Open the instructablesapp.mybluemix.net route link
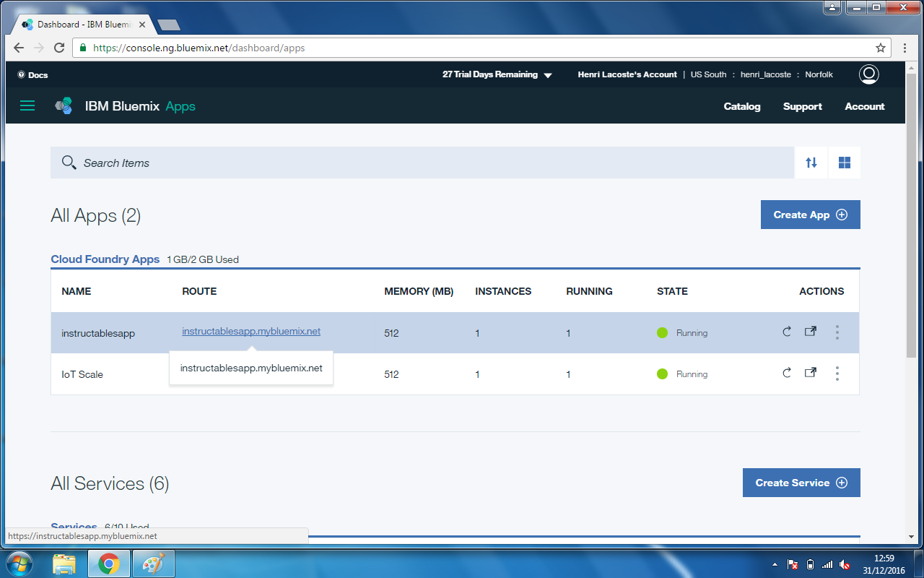 [251, 332]
